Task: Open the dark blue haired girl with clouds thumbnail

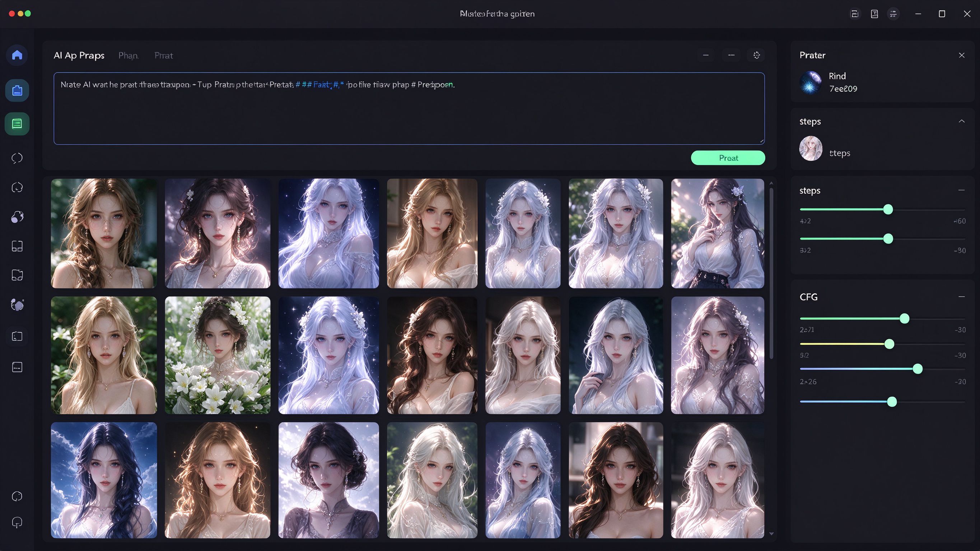Action: point(104,480)
